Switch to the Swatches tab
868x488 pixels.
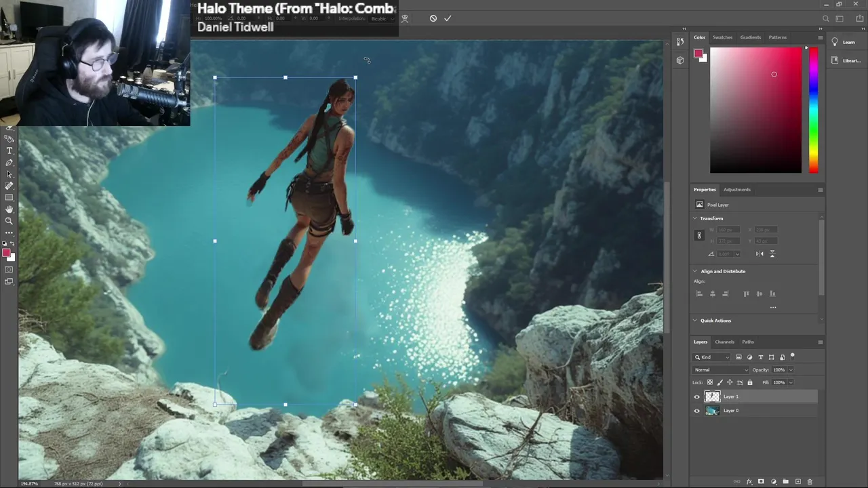[722, 37]
